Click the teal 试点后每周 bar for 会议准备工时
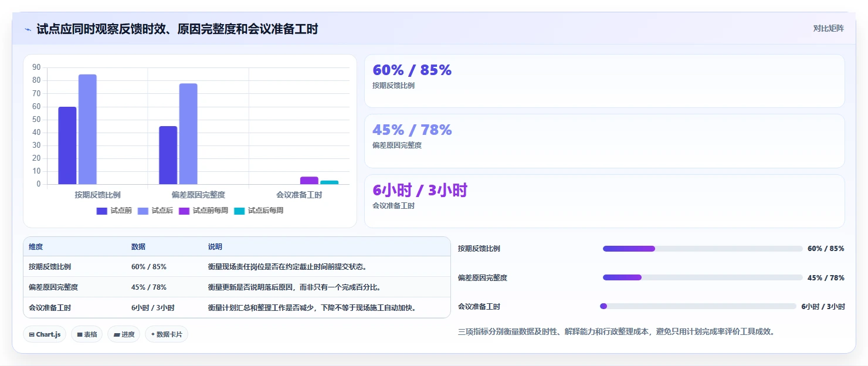868x366 pixels. point(330,182)
